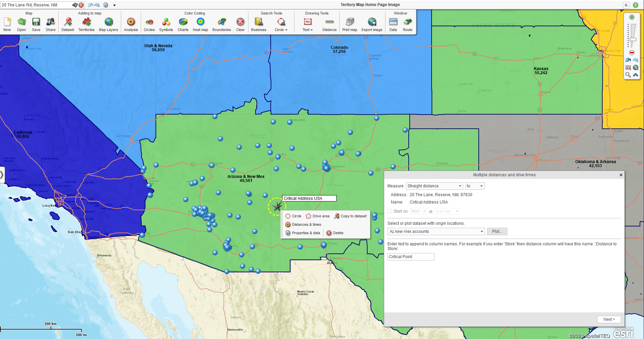The image size is (644, 339).
Task: Click the green zoom-in plus button
Action: click(632, 17)
